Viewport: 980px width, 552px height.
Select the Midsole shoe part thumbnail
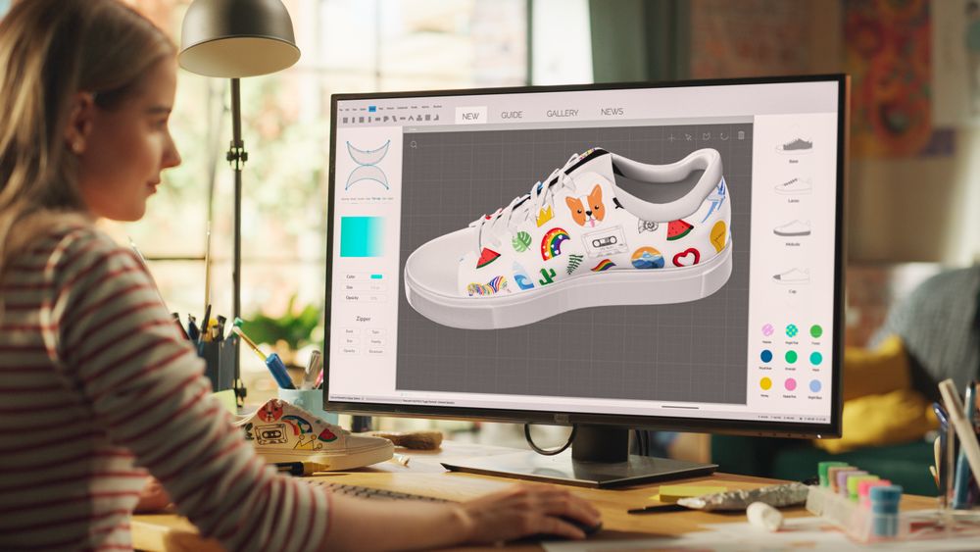[x=793, y=228]
